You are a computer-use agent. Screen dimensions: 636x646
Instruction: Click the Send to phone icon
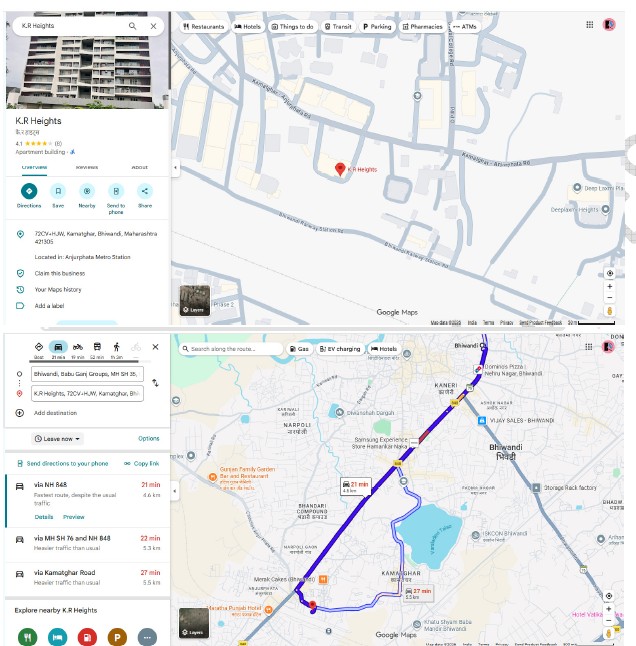(x=116, y=191)
